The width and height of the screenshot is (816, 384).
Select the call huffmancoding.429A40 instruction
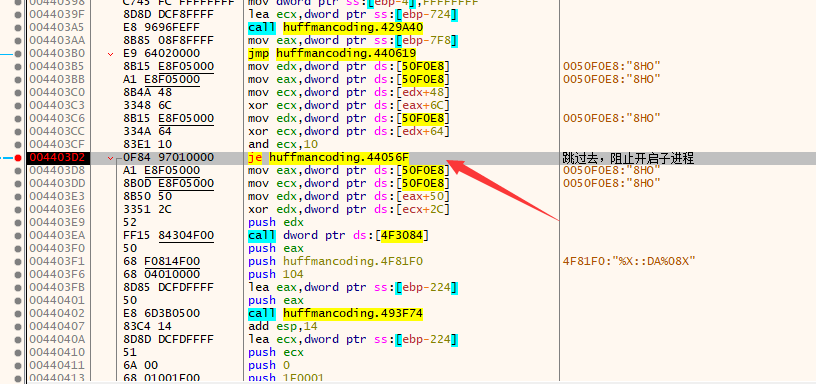pos(336,28)
